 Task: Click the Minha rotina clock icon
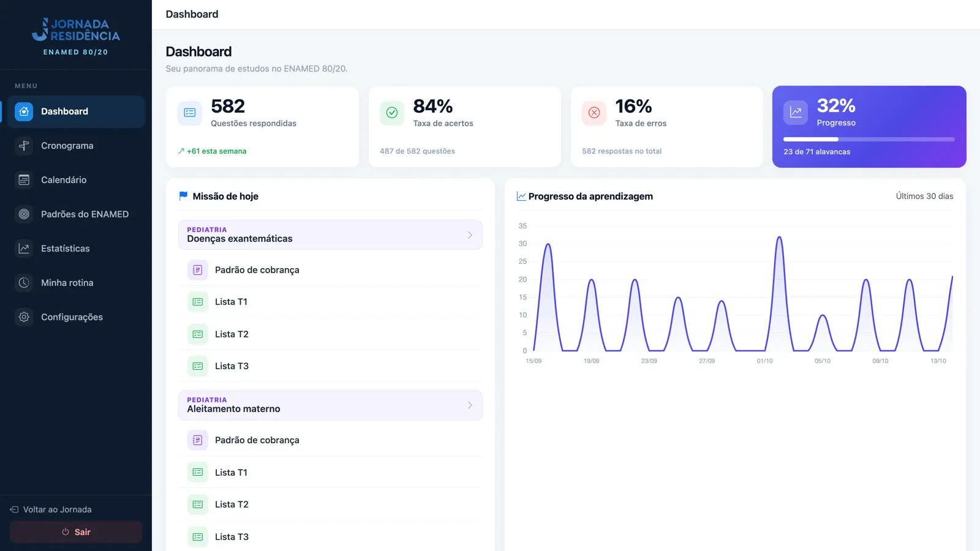click(x=24, y=283)
